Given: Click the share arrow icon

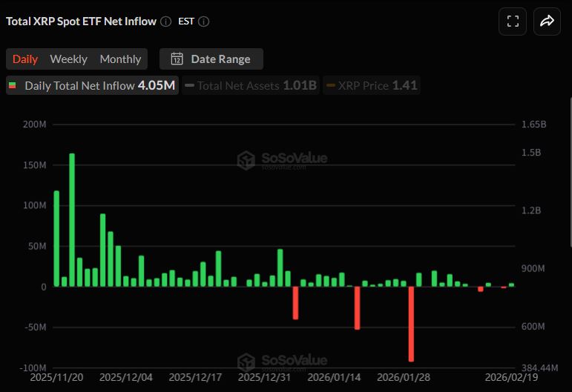Looking at the screenshot, I should click(x=548, y=21).
